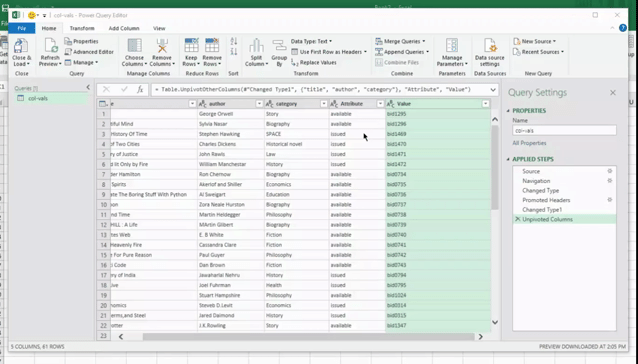This screenshot has width=638, height=364.
Task: Click the Choose Columns icon
Action: 135,46
